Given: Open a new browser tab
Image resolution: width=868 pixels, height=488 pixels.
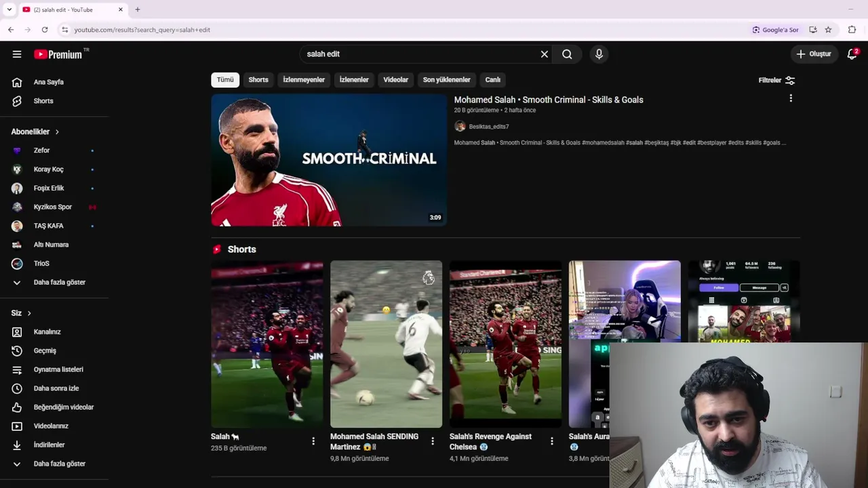Looking at the screenshot, I should 138,9.
